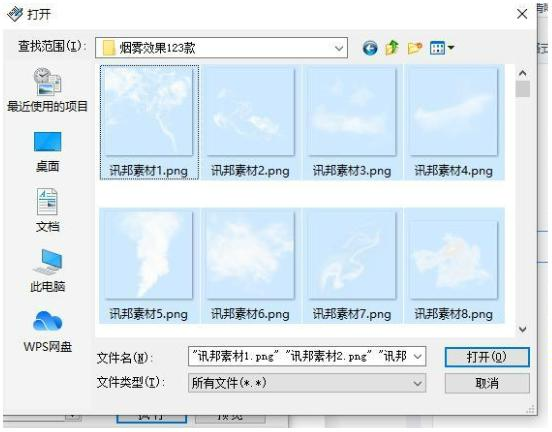Open the Documents (文档) shortcut

(x=47, y=210)
